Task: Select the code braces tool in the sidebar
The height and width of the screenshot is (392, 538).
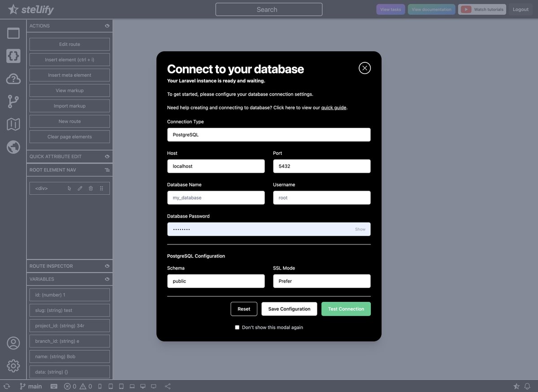Action: pos(13,56)
